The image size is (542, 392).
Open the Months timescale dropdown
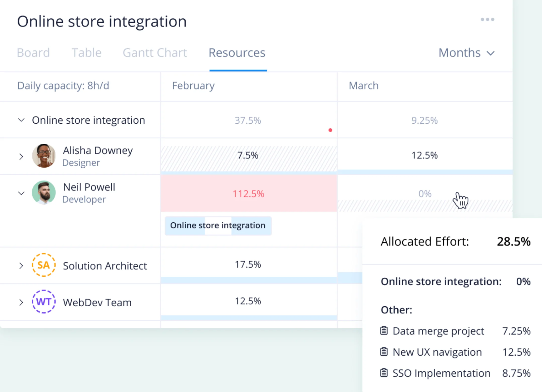click(466, 53)
